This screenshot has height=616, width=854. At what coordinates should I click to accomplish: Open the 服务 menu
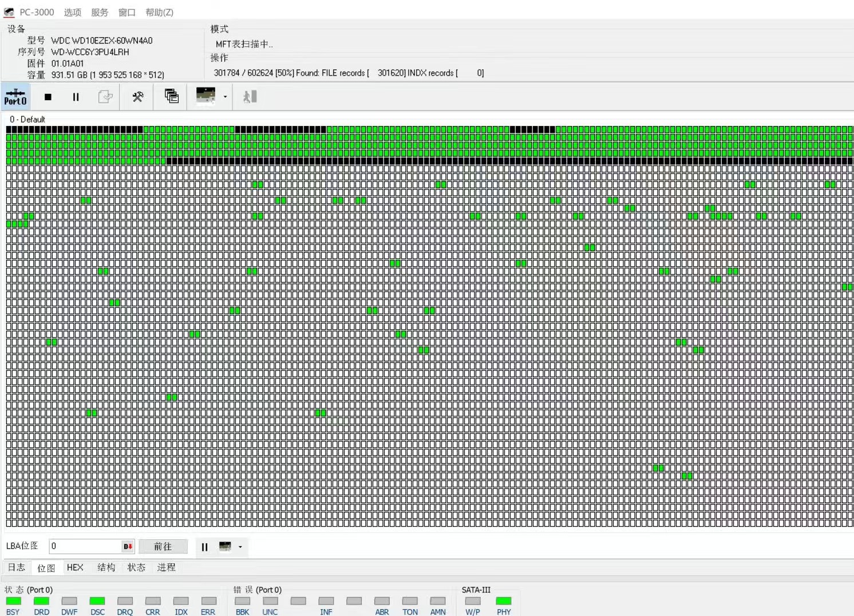[99, 12]
